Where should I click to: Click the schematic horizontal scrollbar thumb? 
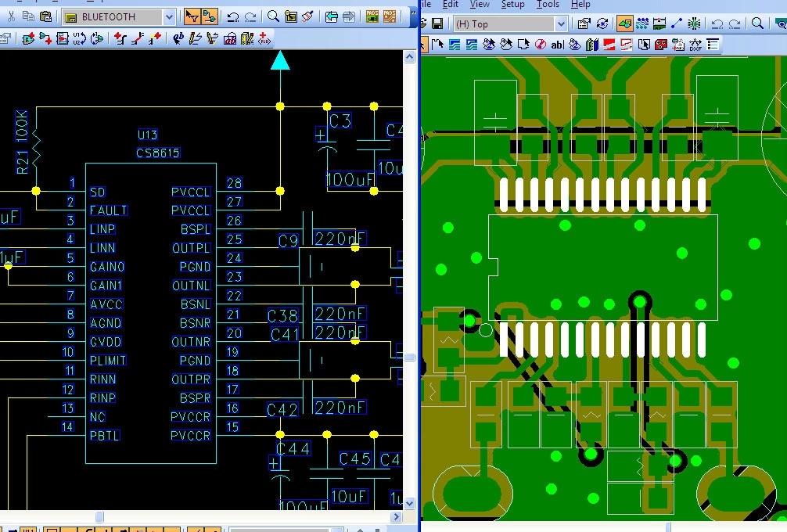[x=99, y=516]
